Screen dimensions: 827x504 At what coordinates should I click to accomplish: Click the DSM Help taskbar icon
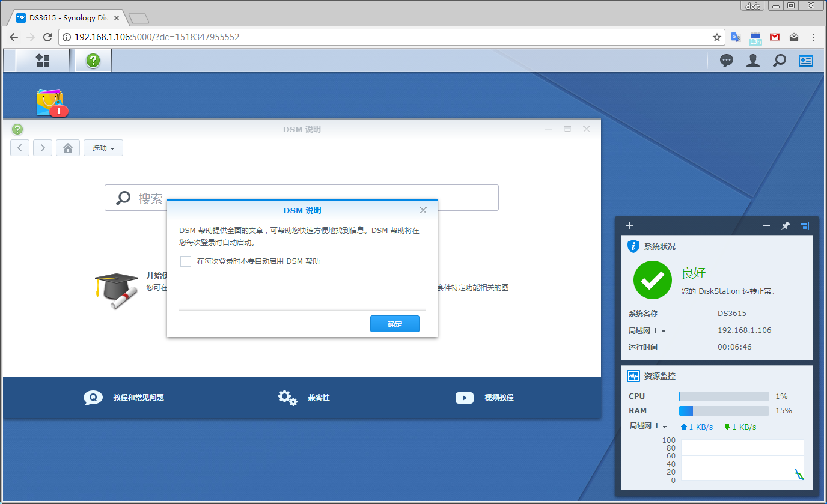(x=93, y=61)
